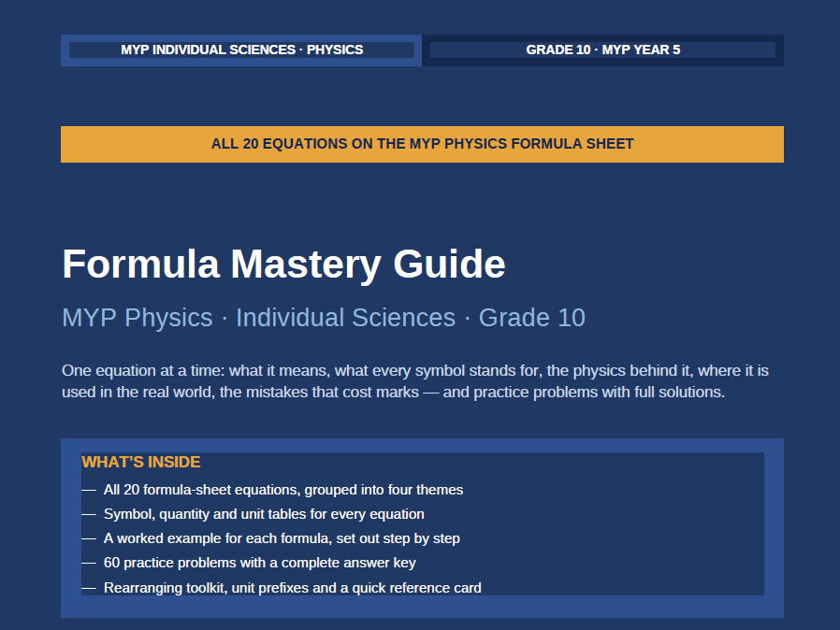Click the 'MYP INDIVIDUAL SCIENCES · PHYSICS' header label

tap(241, 50)
